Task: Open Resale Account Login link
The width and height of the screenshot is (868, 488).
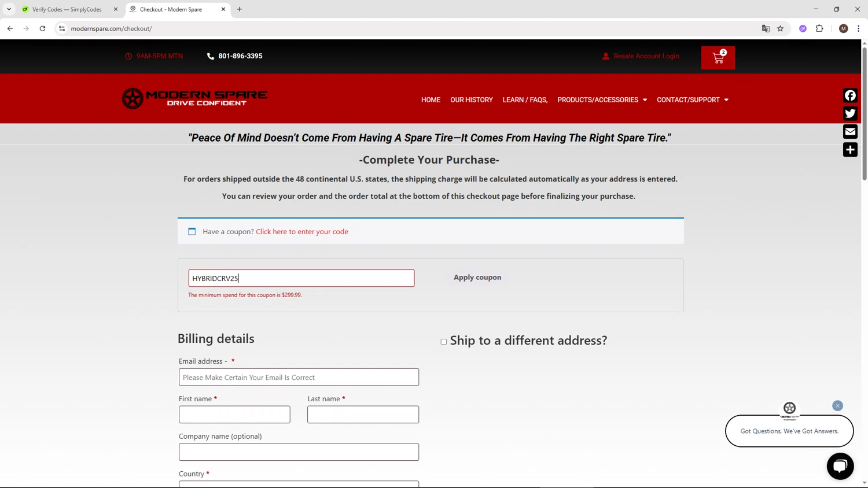Action: click(x=646, y=56)
